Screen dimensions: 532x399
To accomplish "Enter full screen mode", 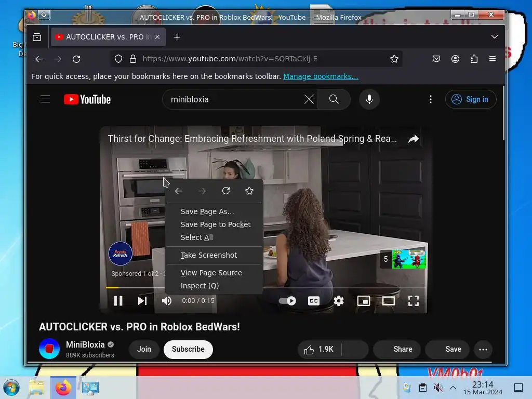I will (x=413, y=301).
